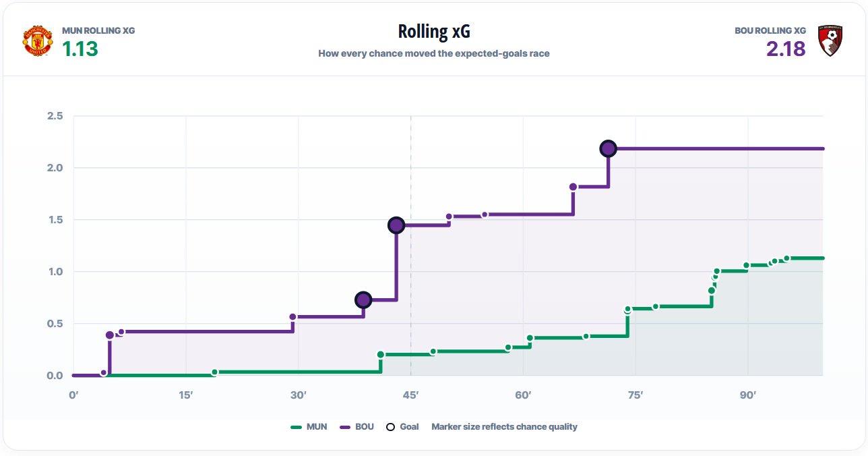
Task: Toggle the MUN series in legend
Action: tap(309, 427)
